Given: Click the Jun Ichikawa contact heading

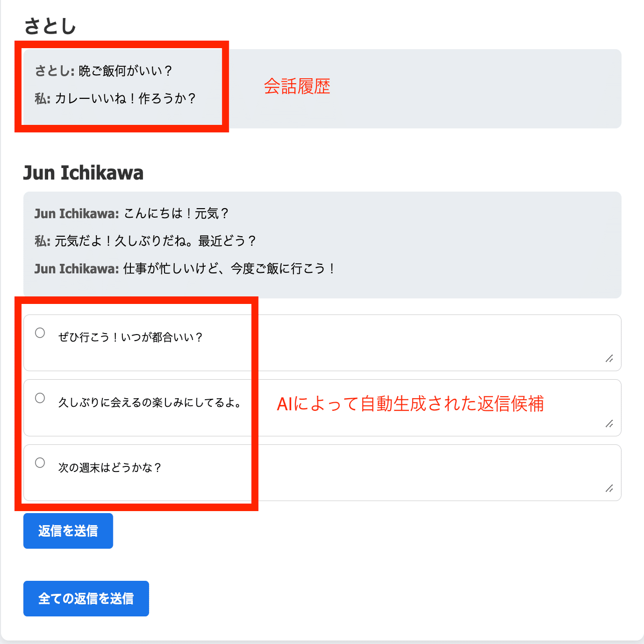Looking at the screenshot, I should [83, 173].
